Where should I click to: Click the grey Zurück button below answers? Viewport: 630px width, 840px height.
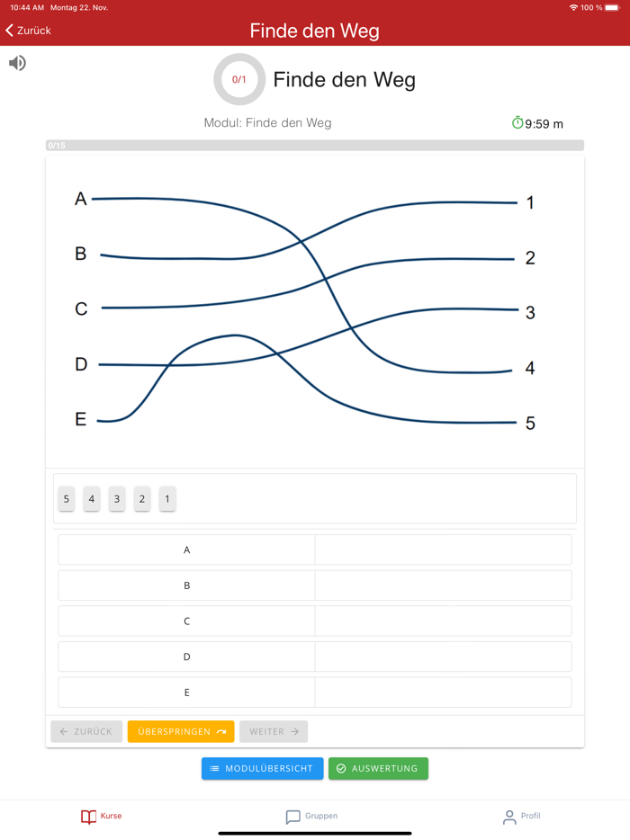point(86,732)
